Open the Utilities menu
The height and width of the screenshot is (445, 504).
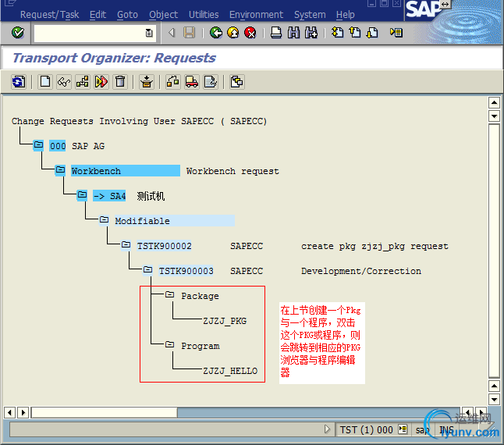click(x=204, y=15)
